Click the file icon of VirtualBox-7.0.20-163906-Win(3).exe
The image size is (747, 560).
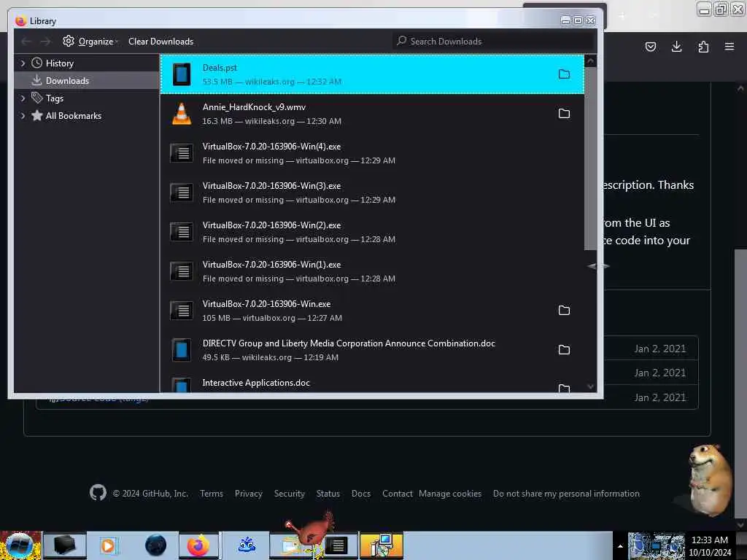pyautogui.click(x=182, y=192)
